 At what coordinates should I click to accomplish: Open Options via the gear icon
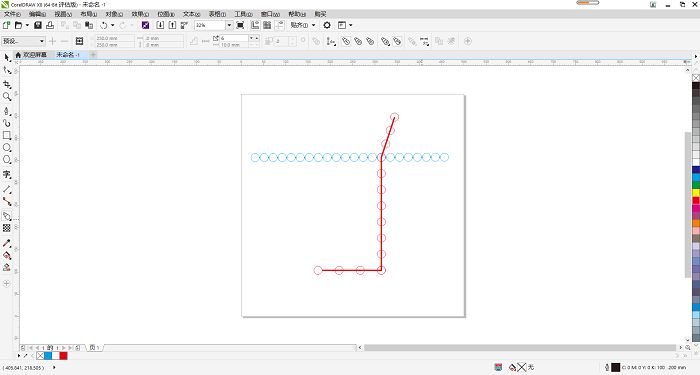click(x=327, y=25)
